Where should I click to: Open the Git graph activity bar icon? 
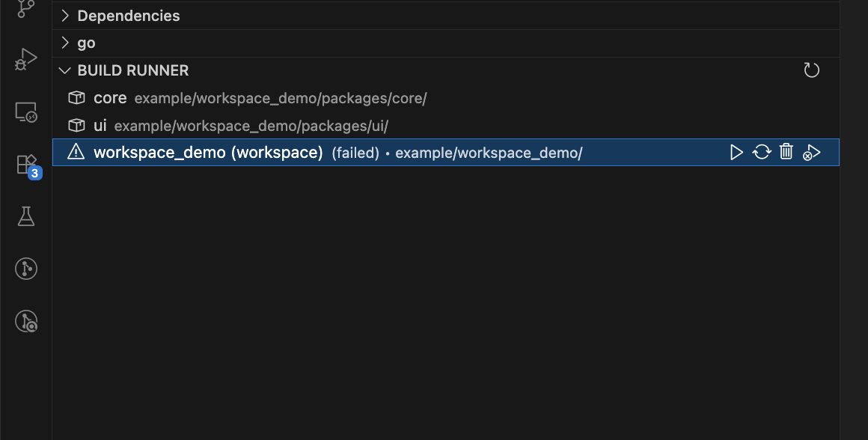tap(25, 269)
